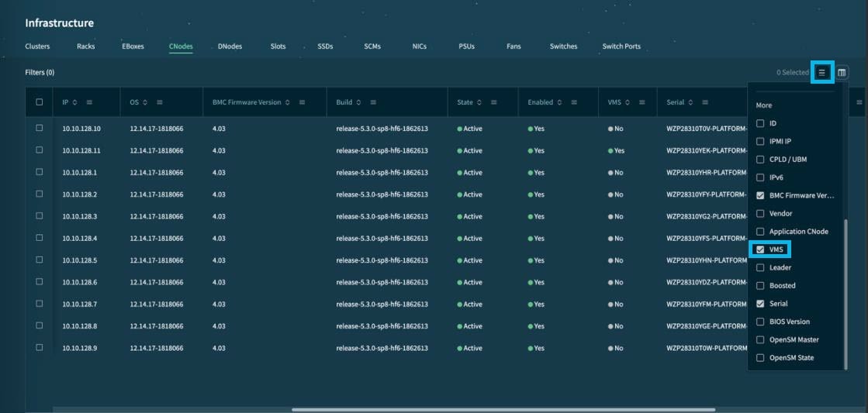
Task: Click the IP cell 10.10.128.7
Action: point(80,304)
